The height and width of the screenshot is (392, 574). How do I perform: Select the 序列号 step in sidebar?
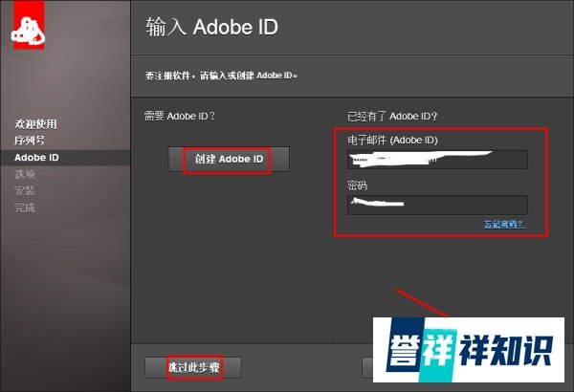[30, 141]
